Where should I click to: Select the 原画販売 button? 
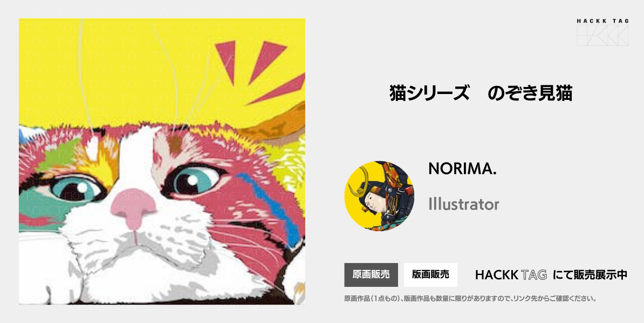coord(371,275)
